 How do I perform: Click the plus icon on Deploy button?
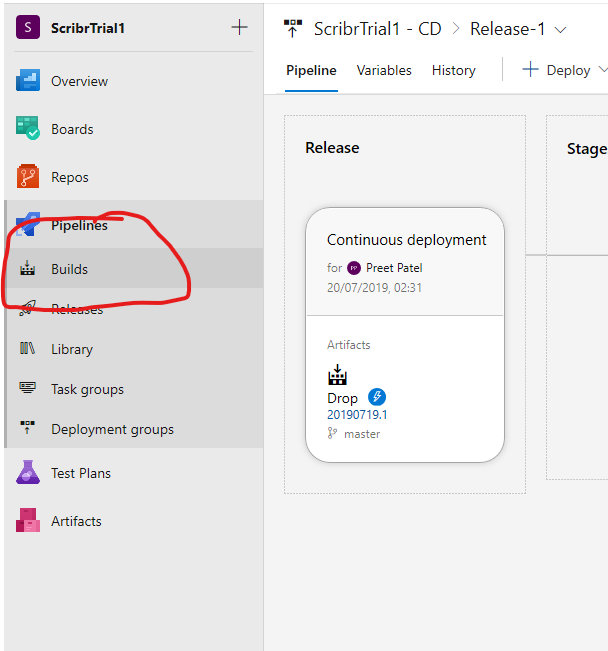pos(530,69)
